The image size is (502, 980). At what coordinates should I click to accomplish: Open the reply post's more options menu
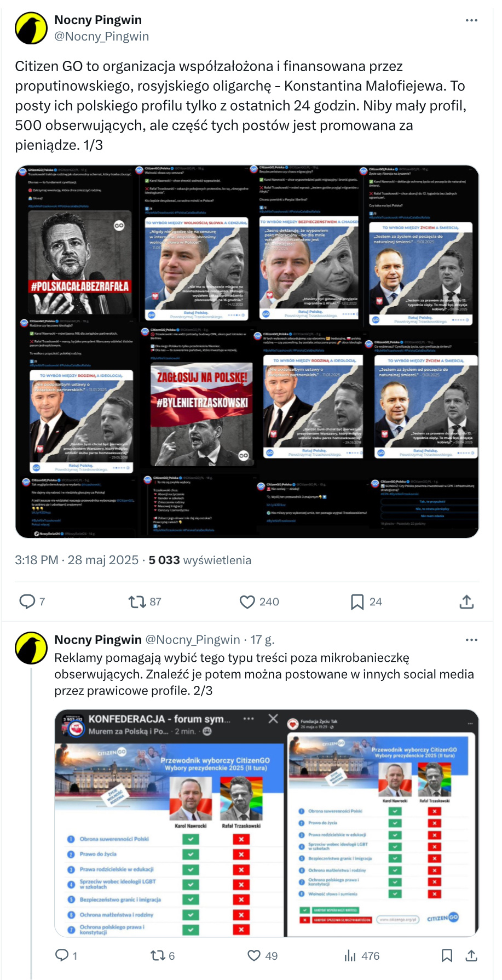pyautogui.click(x=471, y=640)
